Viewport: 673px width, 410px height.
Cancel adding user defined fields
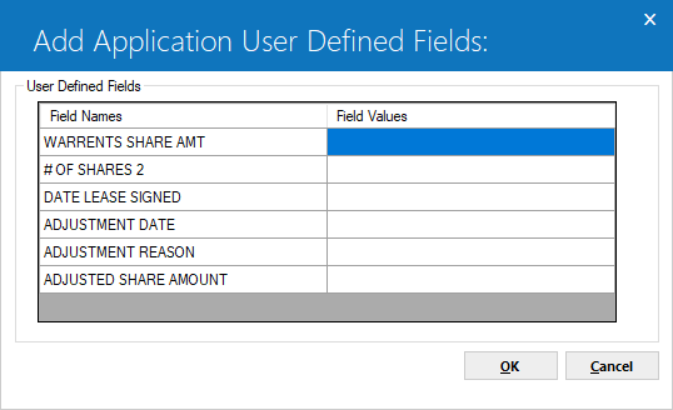tap(612, 366)
